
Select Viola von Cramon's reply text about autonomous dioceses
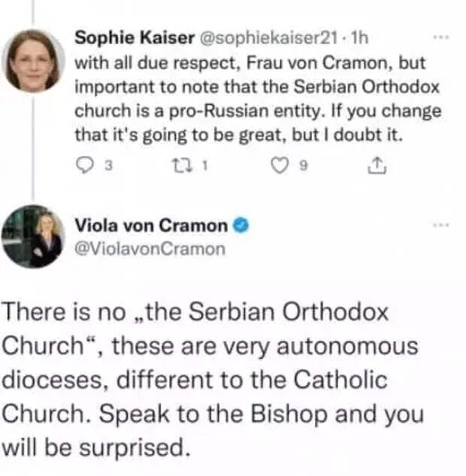pyautogui.click(x=213, y=380)
